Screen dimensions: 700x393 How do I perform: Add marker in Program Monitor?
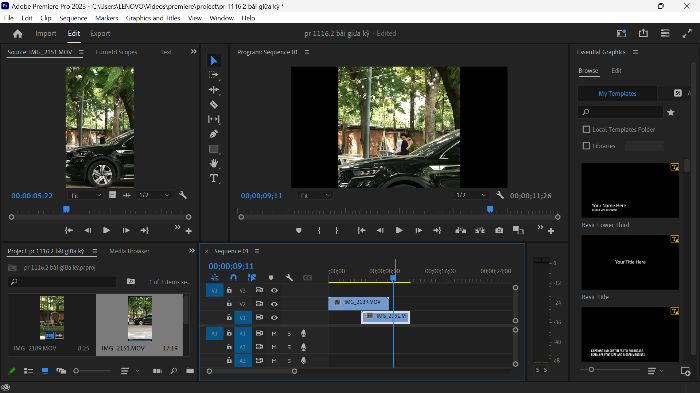pos(299,230)
